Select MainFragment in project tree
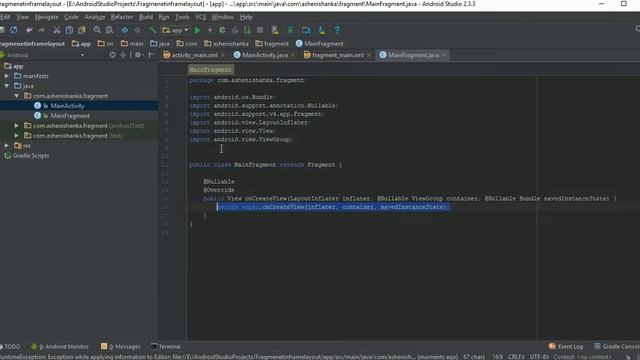640x360 pixels. (x=70, y=116)
